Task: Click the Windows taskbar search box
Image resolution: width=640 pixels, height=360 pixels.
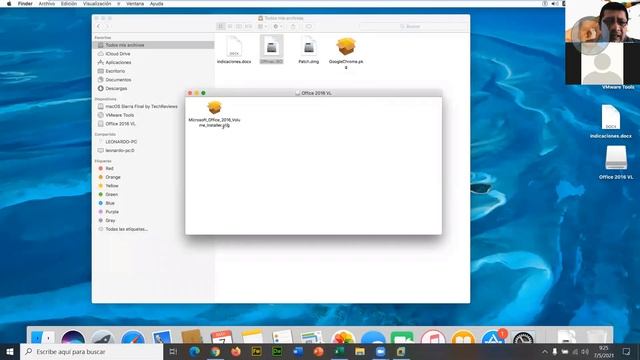Action: tap(91, 352)
